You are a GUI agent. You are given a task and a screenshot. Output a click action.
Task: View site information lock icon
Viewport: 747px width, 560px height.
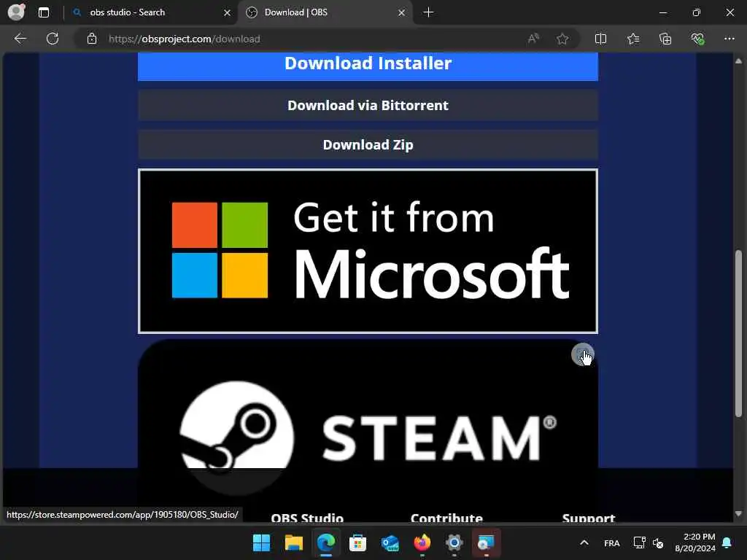92,39
